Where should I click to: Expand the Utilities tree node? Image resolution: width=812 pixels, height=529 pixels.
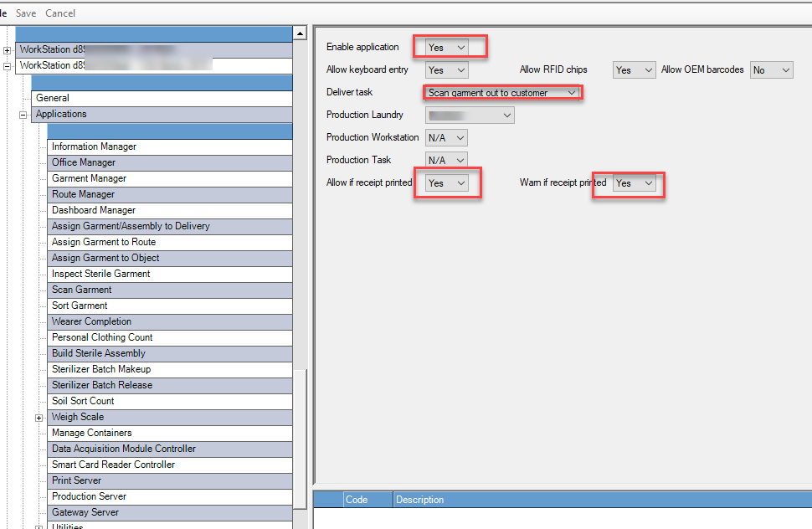pyautogui.click(x=39, y=526)
